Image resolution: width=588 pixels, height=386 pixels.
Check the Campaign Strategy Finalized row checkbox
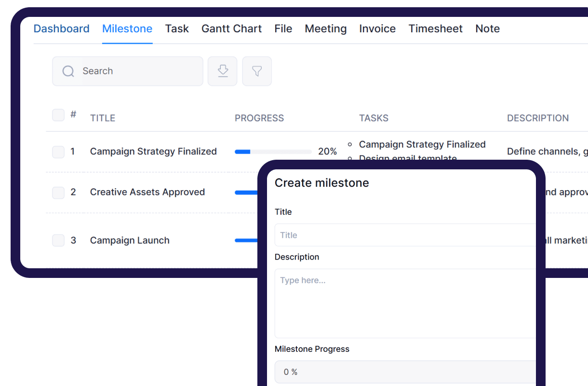58,152
